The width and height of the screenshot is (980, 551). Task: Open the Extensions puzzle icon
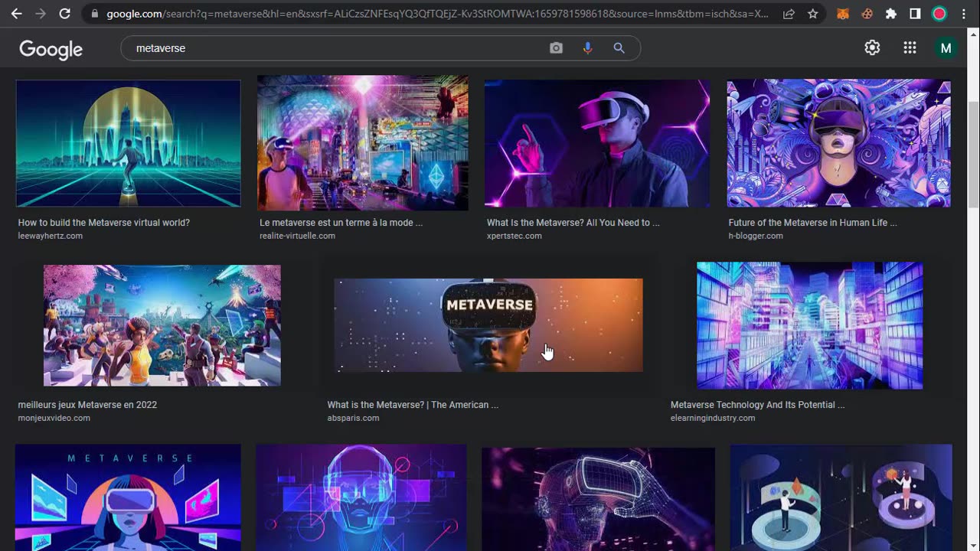click(x=891, y=14)
